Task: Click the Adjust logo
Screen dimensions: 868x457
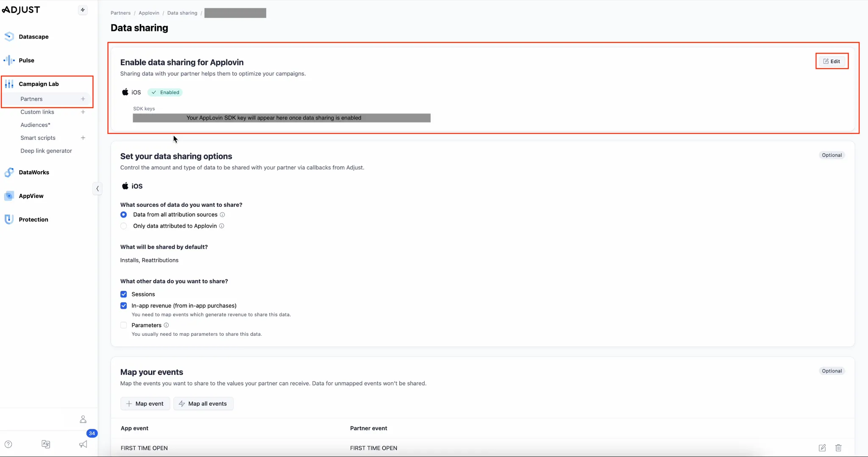Action: point(21,10)
